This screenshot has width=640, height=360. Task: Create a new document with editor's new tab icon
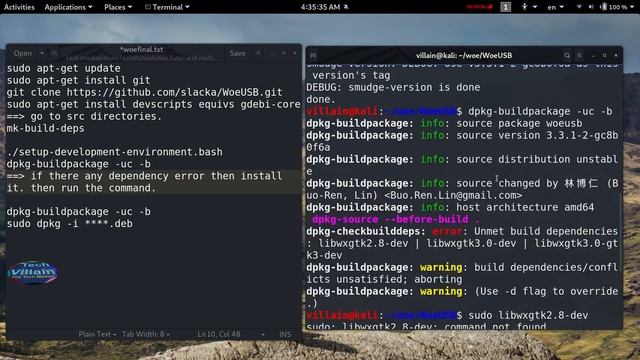click(x=54, y=53)
